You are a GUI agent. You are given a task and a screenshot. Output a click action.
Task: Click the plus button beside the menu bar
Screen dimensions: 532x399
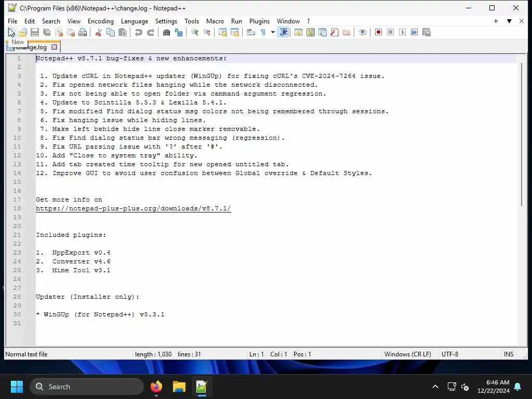(x=496, y=21)
